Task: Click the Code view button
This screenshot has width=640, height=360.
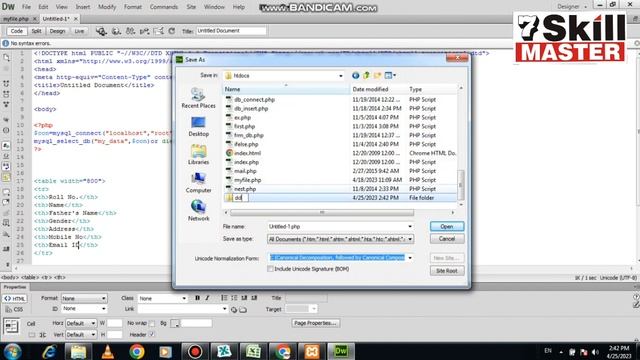Action: [17, 31]
